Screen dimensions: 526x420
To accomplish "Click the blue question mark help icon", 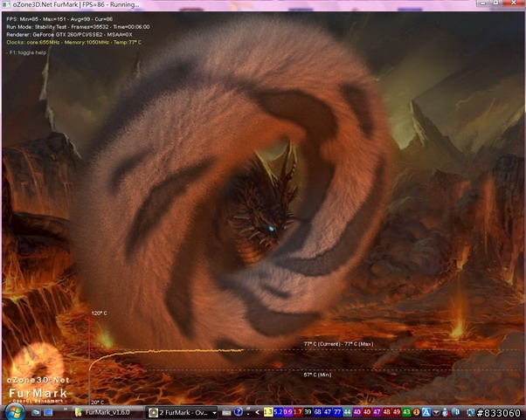I will [x=239, y=412].
